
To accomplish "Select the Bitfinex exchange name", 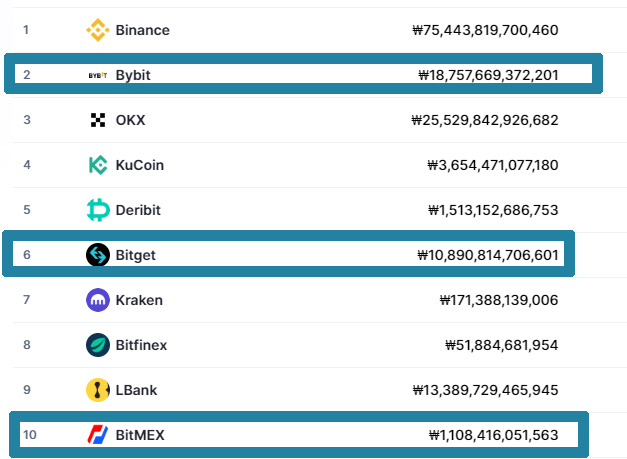I will (x=141, y=345).
